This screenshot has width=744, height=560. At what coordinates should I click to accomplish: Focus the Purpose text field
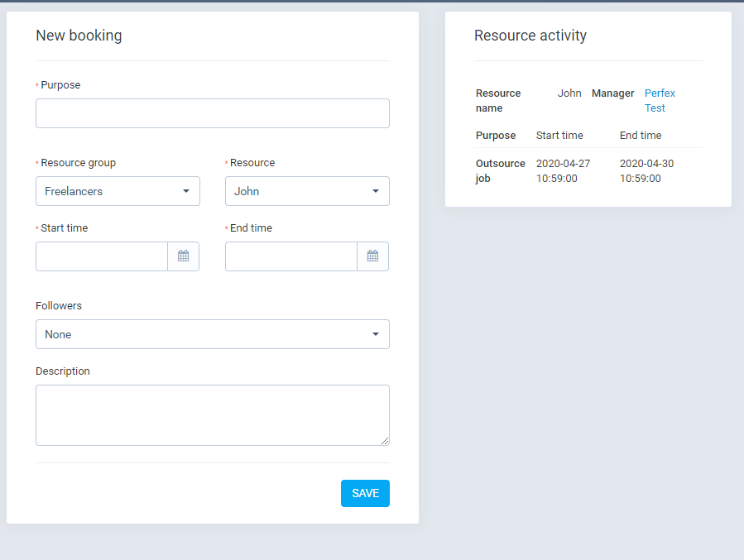point(212,113)
